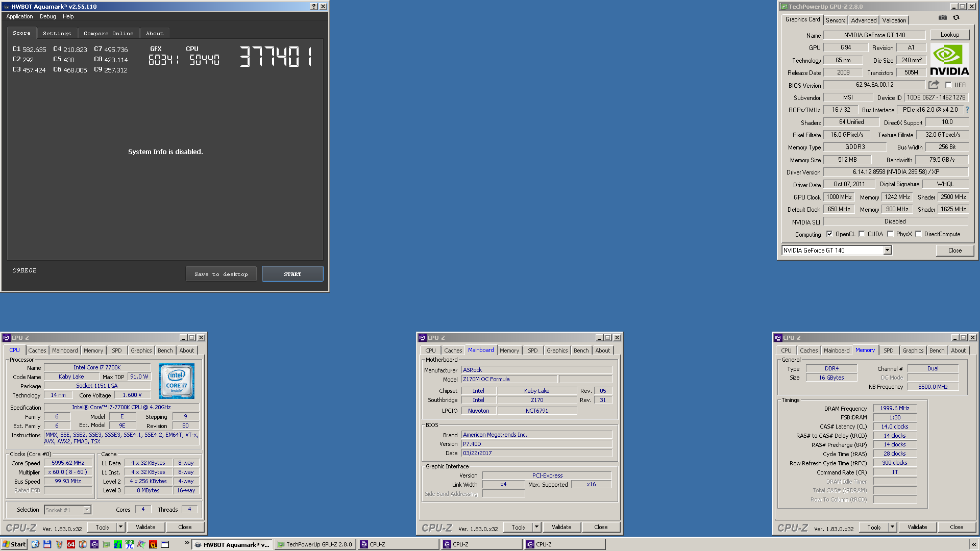The width and height of the screenshot is (980, 551).
Task: Click the DRAM Frequency 1999.6 MHz value
Action: [x=895, y=408]
